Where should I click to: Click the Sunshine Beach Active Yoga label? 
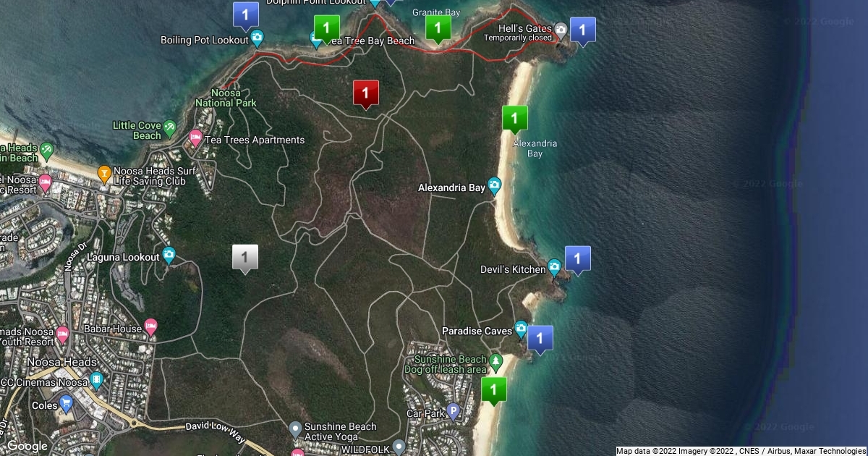point(341,431)
